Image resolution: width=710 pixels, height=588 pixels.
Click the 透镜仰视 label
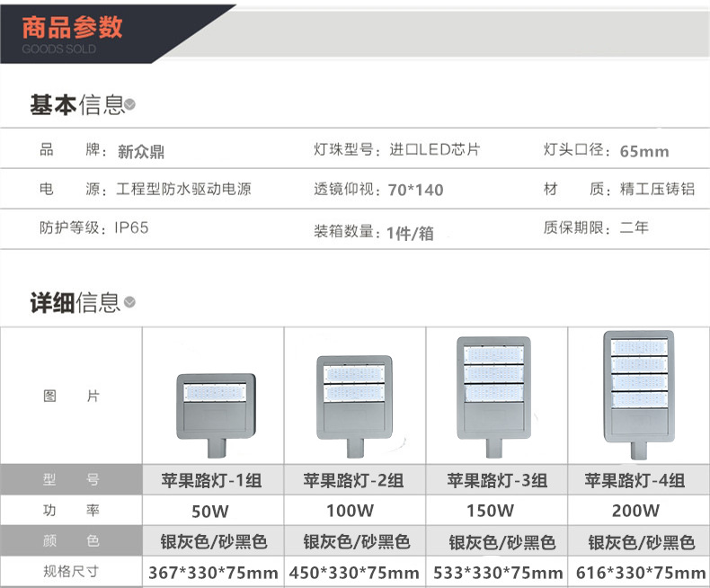point(347,189)
